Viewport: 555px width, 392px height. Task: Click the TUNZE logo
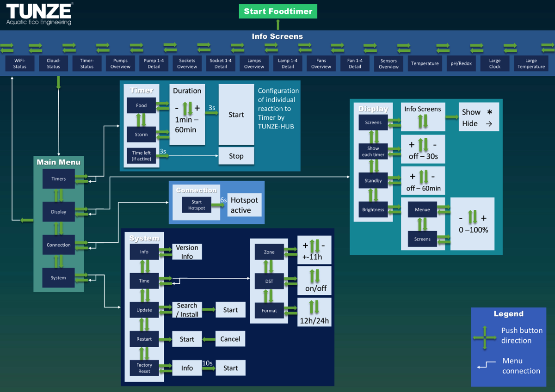click(x=40, y=14)
